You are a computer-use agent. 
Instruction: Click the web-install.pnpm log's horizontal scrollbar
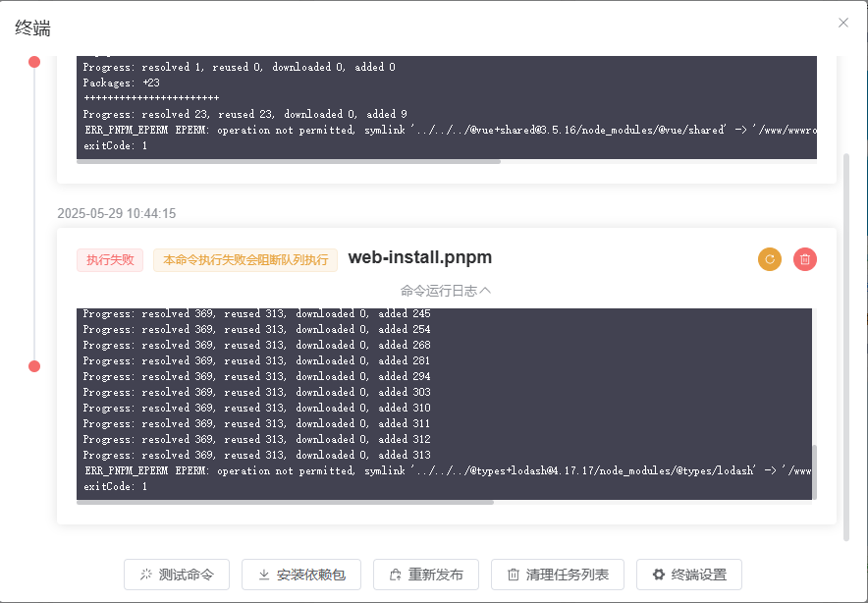(285, 502)
